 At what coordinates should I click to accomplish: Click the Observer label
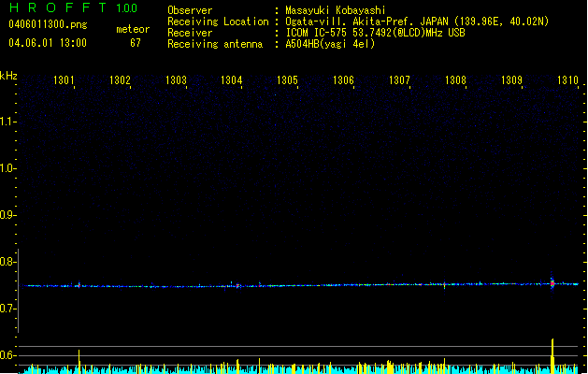pos(190,10)
